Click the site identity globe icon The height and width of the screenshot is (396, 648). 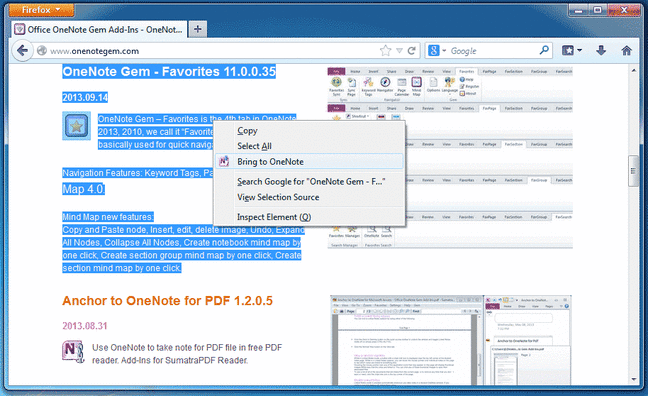42,50
